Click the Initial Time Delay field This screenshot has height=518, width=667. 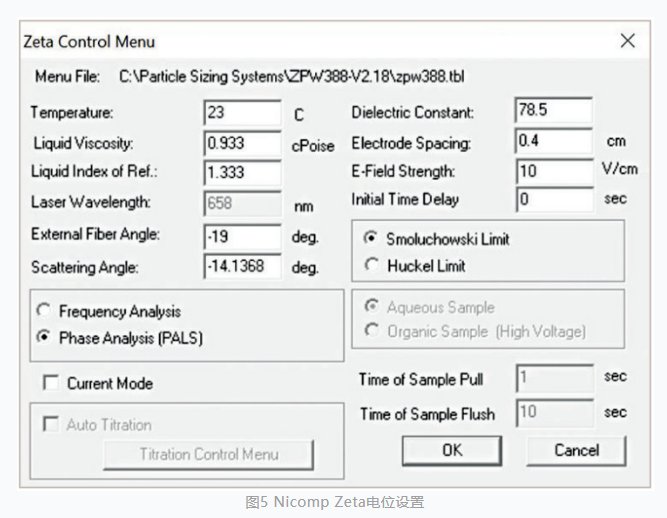click(554, 200)
